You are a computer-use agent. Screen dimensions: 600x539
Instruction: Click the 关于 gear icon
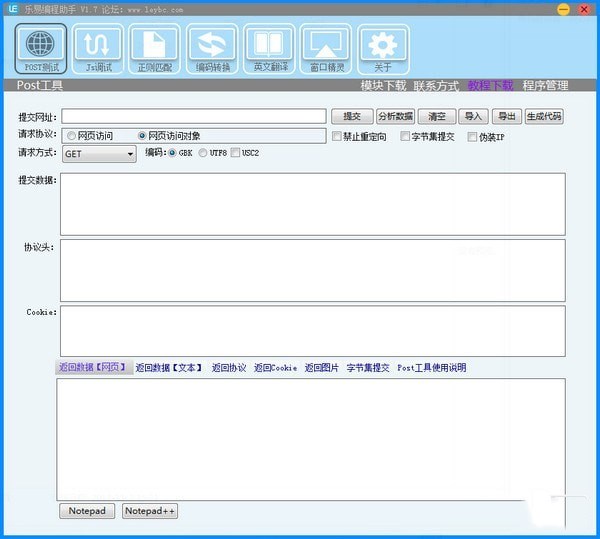pos(383,50)
